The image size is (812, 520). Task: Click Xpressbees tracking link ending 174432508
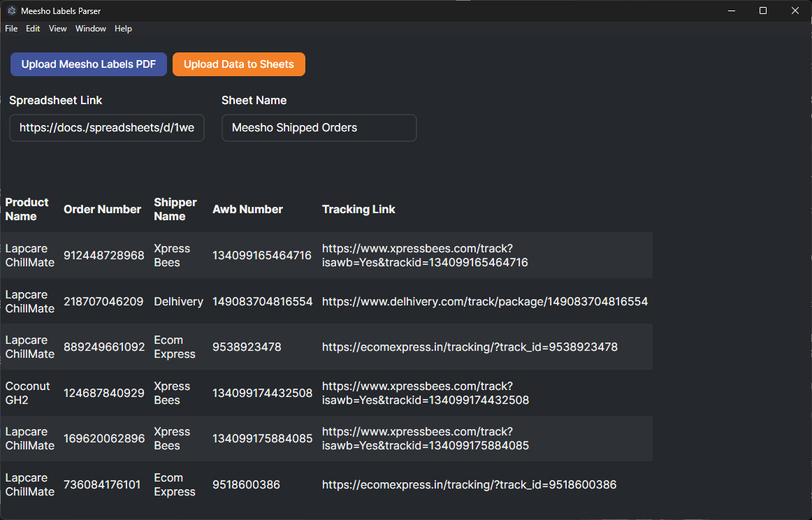(x=426, y=393)
